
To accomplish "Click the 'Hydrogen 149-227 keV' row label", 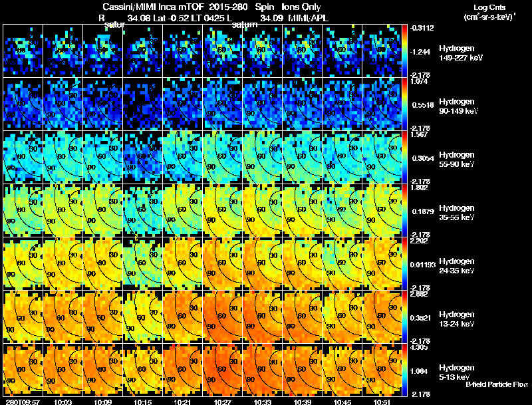I will (x=460, y=53).
